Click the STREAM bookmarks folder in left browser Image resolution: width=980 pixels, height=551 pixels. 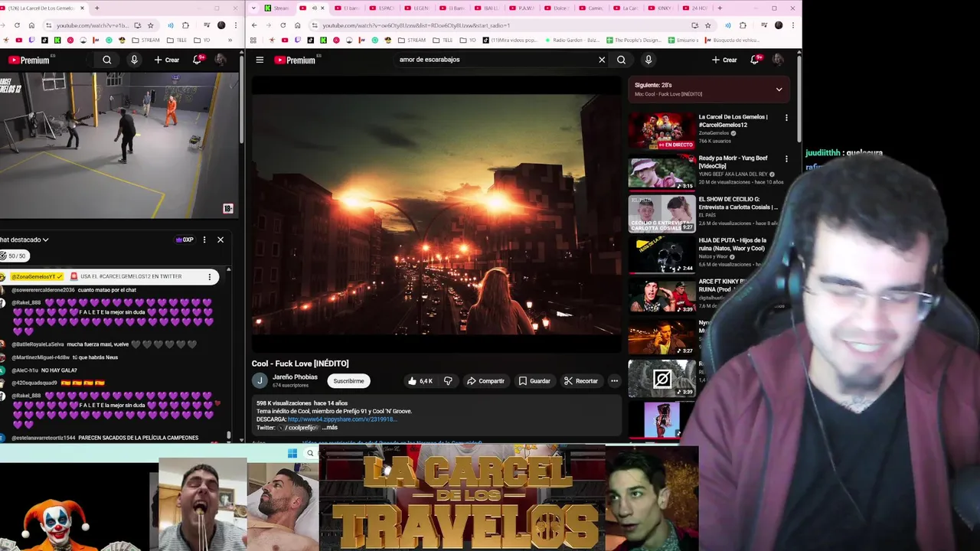(145, 40)
